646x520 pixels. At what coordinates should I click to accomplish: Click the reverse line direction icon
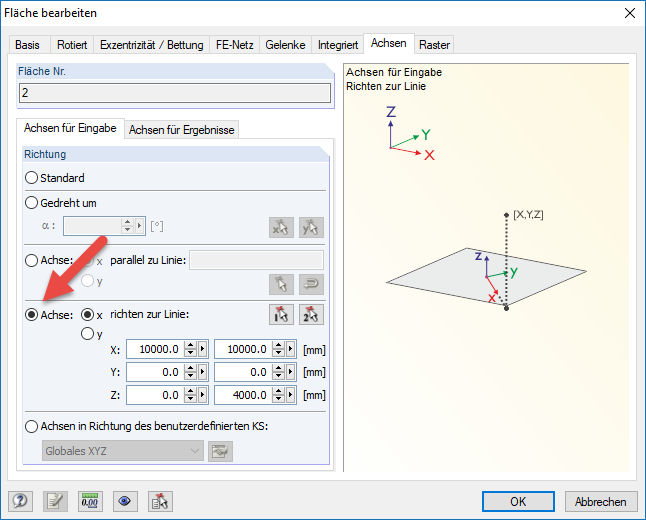(311, 284)
